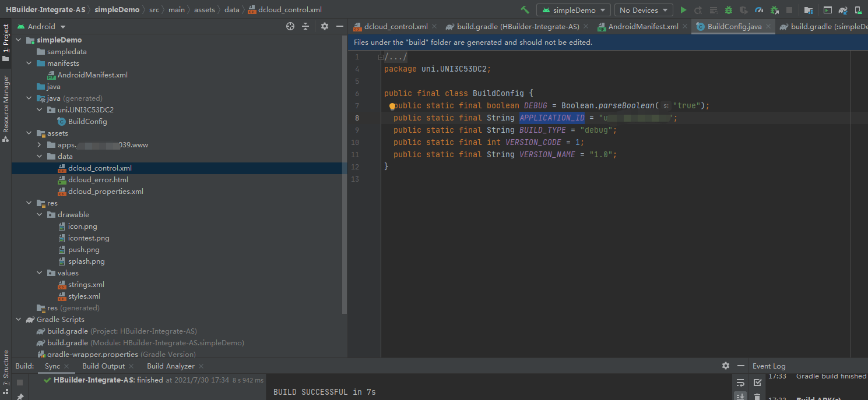This screenshot has width=868, height=400.
Task: Open the Profiler gauge icon
Action: click(x=759, y=10)
